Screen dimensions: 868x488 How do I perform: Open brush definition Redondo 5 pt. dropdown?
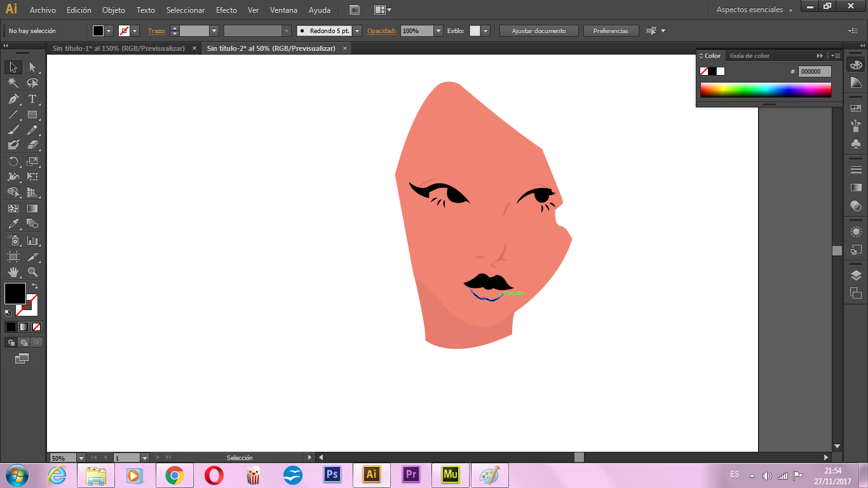pyautogui.click(x=357, y=30)
